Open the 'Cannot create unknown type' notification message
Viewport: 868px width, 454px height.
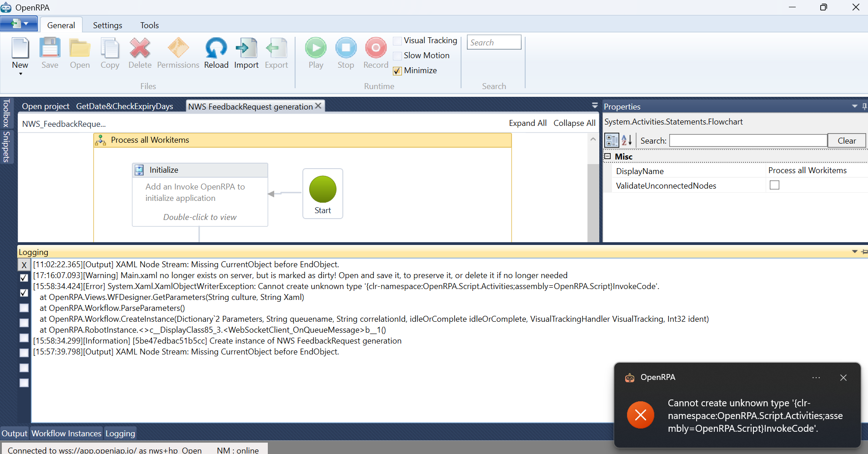[755, 416]
